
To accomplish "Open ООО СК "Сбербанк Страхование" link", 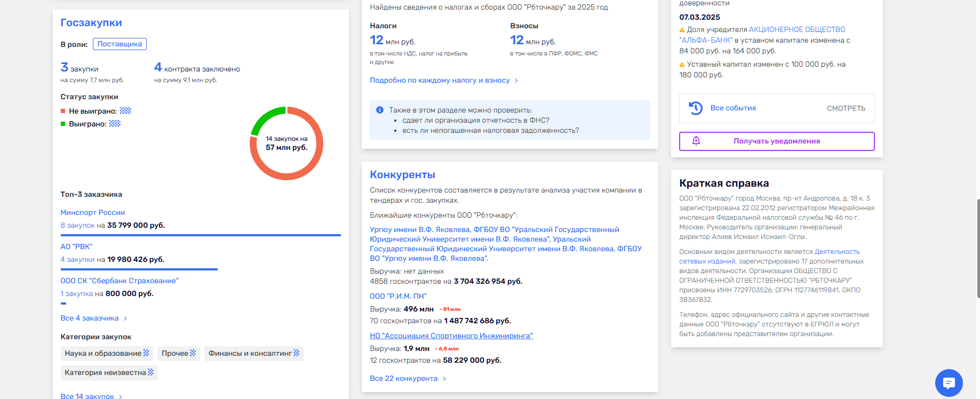I will (x=119, y=281).
